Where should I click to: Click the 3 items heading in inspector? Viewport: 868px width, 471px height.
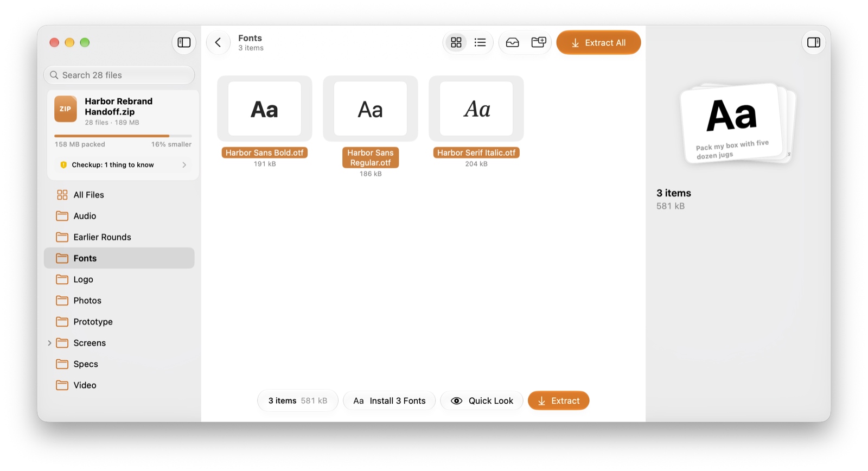pos(674,193)
